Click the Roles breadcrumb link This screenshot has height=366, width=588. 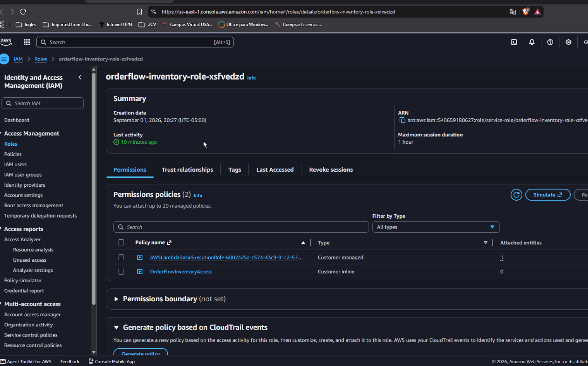coord(41,59)
